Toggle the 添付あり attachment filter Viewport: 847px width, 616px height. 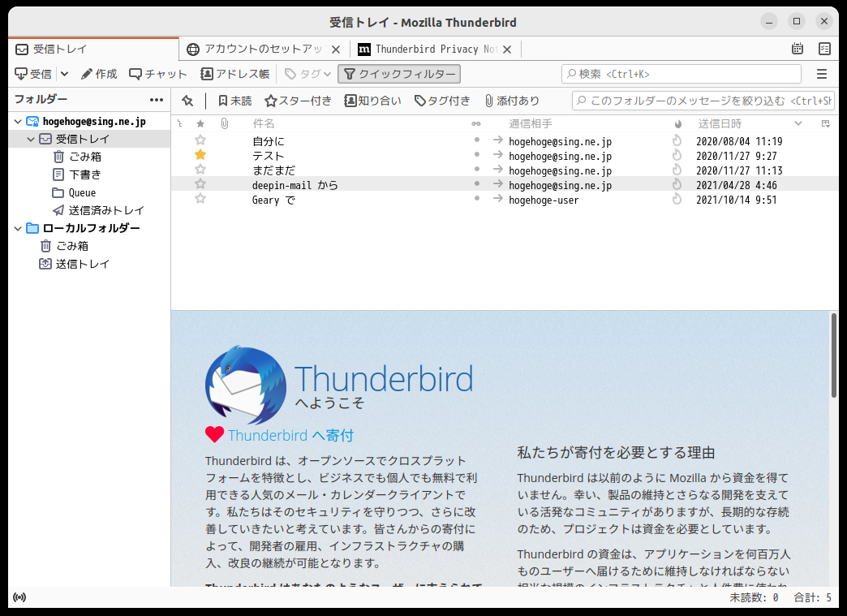(x=512, y=101)
